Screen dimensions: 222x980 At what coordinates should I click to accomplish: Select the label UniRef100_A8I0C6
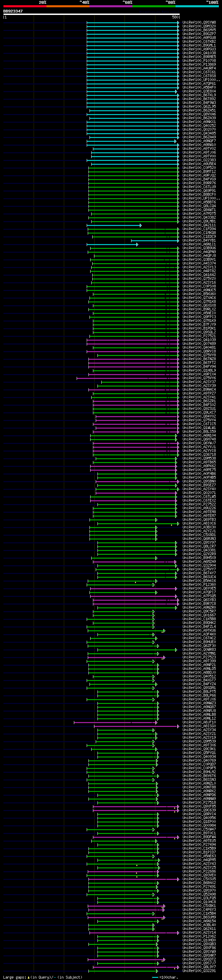click(x=199, y=524)
